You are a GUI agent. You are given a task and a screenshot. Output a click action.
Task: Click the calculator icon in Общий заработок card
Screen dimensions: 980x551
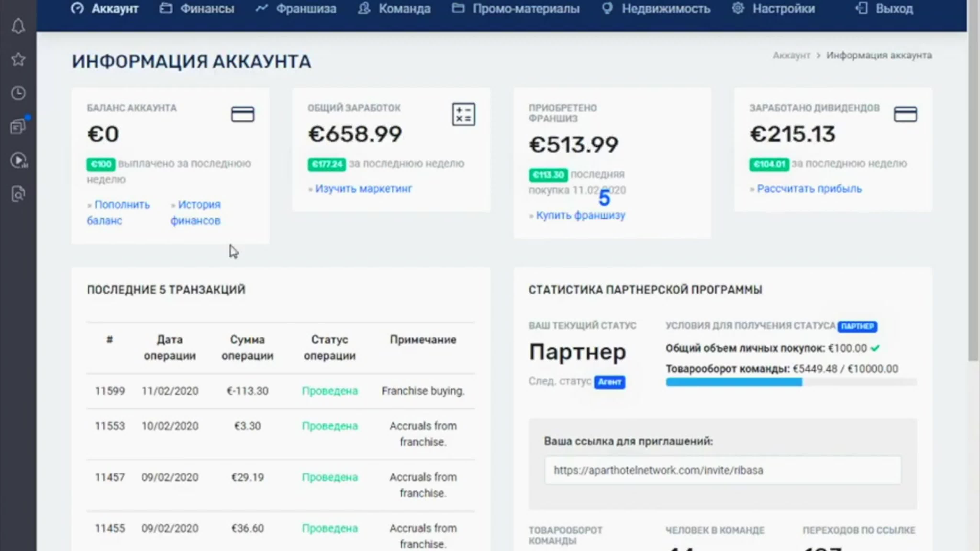point(463,114)
